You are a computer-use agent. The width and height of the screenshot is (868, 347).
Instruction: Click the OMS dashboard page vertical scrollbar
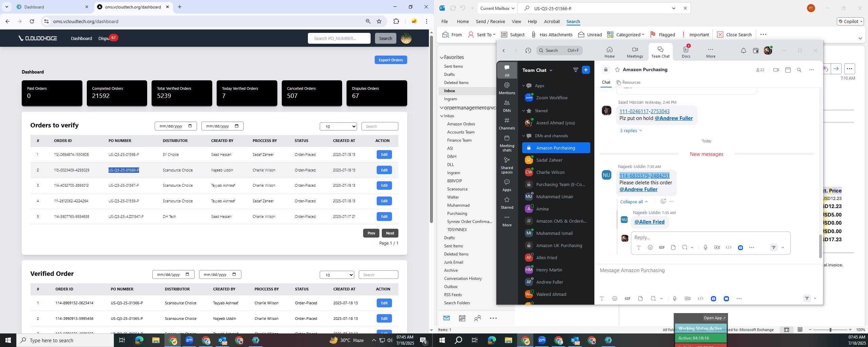(x=431, y=129)
